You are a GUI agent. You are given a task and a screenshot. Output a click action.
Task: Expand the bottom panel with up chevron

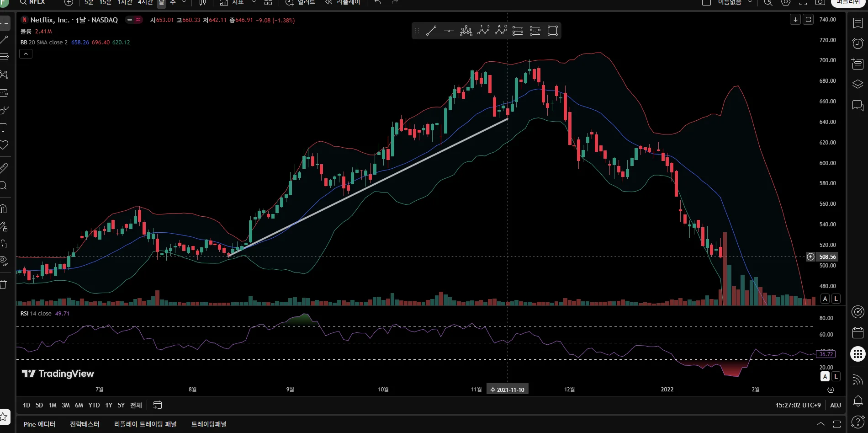tap(820, 424)
